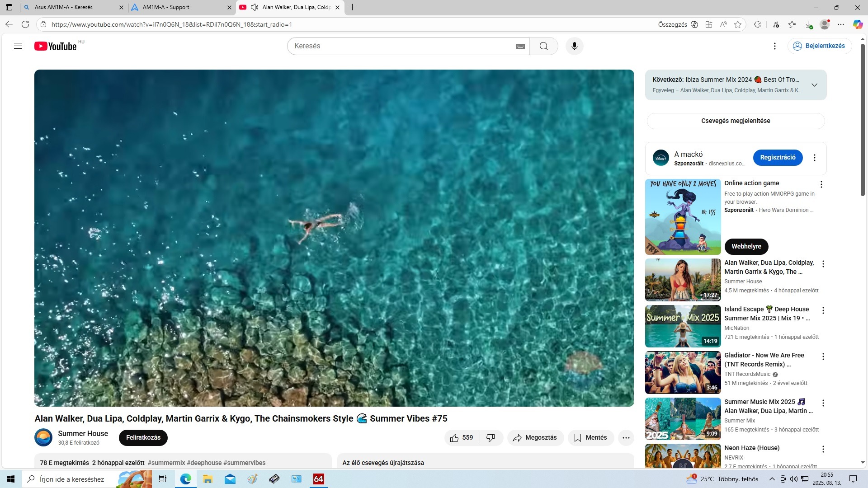The height and width of the screenshot is (488, 868).
Task: Save the video with Mentés
Action: [x=590, y=437]
